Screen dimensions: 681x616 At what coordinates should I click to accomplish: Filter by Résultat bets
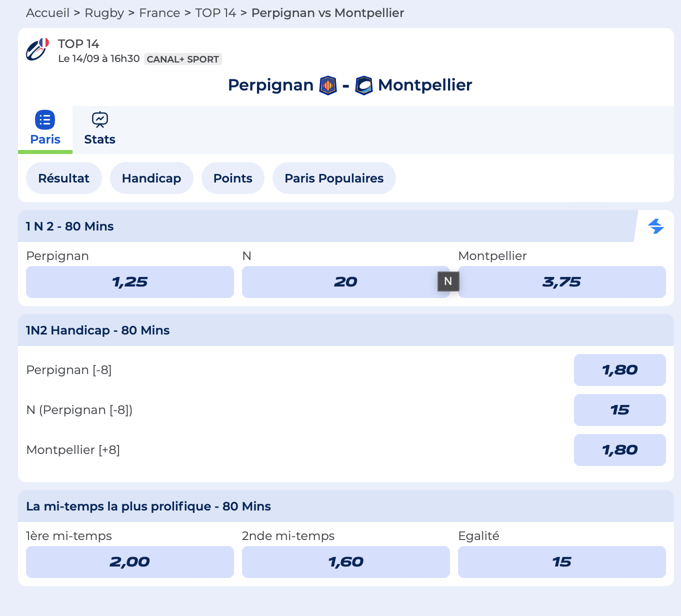[x=64, y=178]
